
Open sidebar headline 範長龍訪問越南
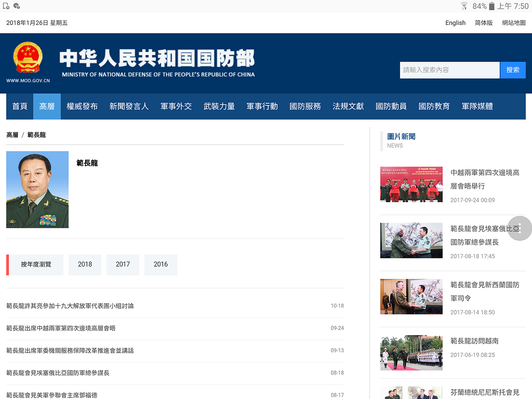pos(474,341)
